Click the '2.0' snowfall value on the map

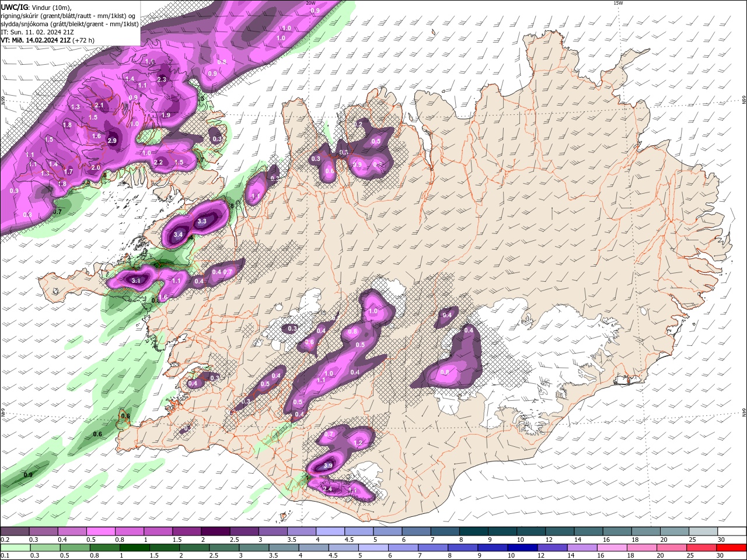96,167
